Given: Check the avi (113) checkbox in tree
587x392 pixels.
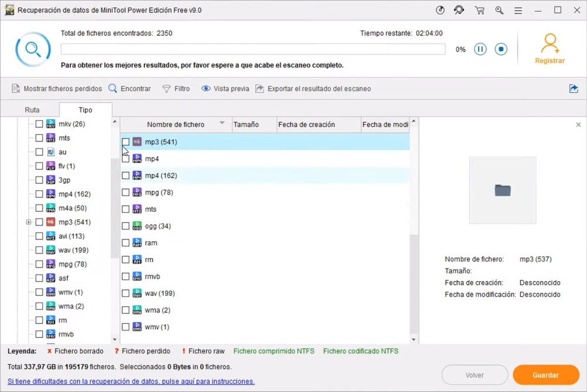Looking at the screenshot, I should [39, 236].
